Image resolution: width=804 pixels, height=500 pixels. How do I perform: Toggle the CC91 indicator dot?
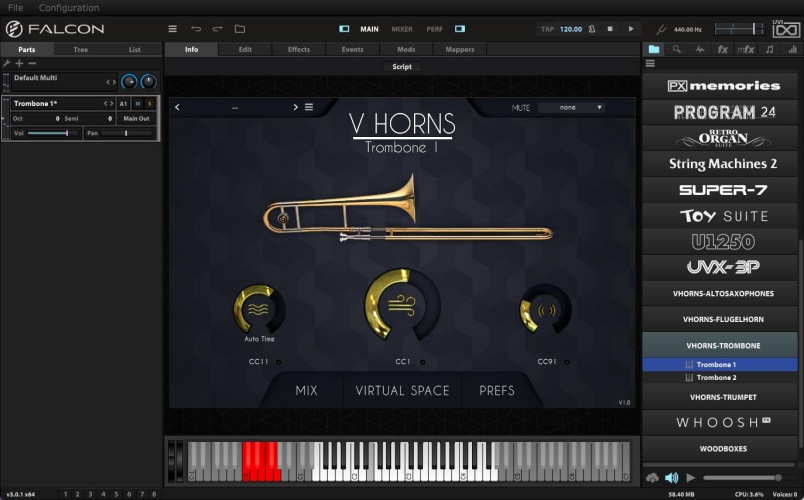567,362
